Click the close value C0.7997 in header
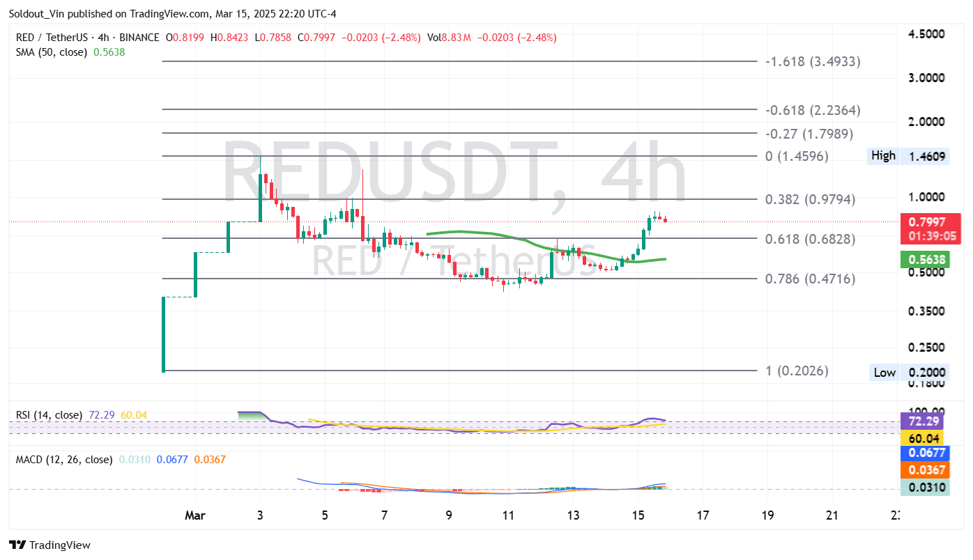973x560 pixels. pos(316,38)
